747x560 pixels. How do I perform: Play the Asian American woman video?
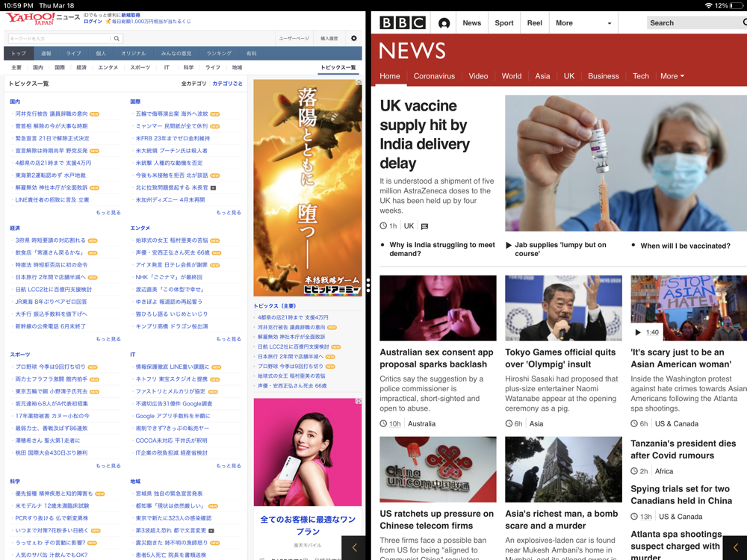coord(639,332)
